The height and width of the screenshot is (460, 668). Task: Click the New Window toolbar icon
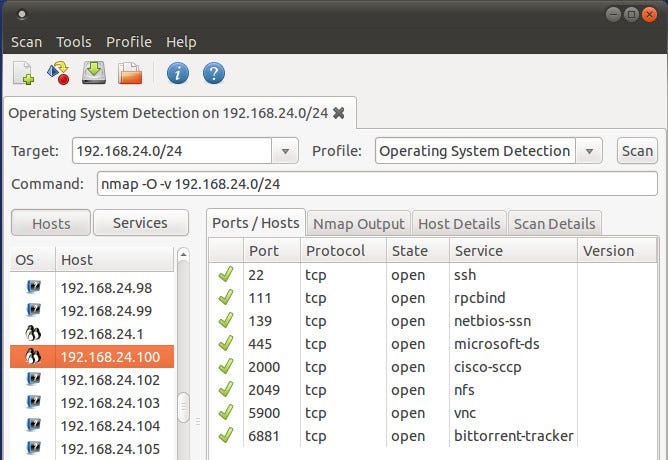click(23, 73)
